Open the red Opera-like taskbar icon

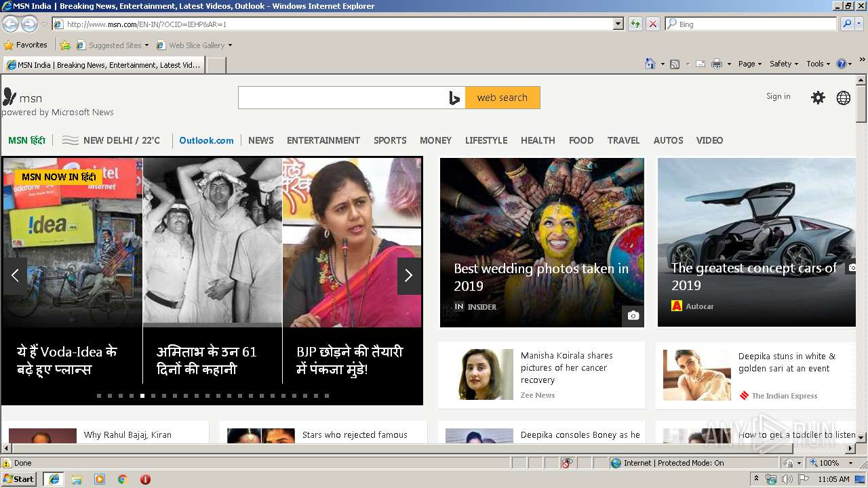[x=145, y=479]
